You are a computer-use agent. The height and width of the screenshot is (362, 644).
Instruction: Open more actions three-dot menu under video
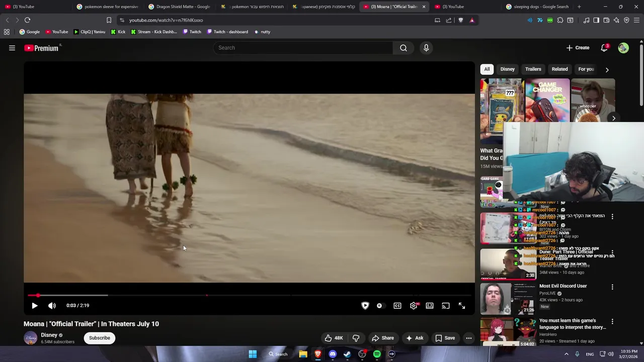click(469, 338)
